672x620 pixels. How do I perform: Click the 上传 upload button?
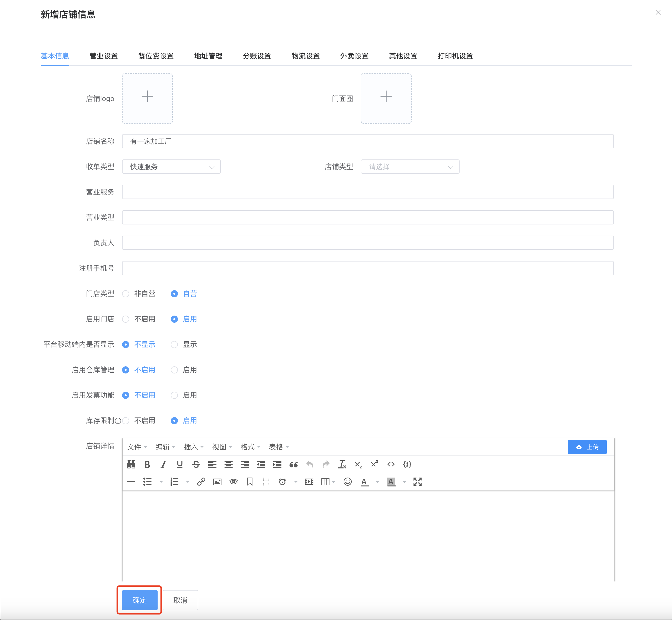click(x=587, y=447)
